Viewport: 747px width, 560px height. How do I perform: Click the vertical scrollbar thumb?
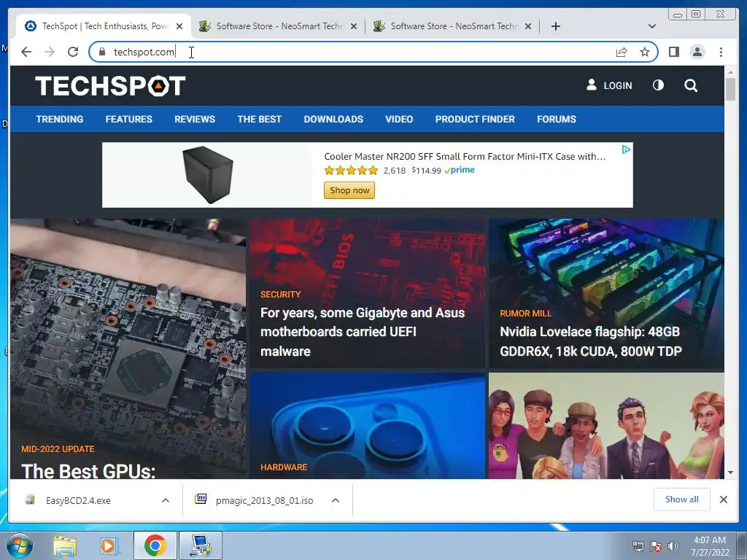tap(730, 89)
